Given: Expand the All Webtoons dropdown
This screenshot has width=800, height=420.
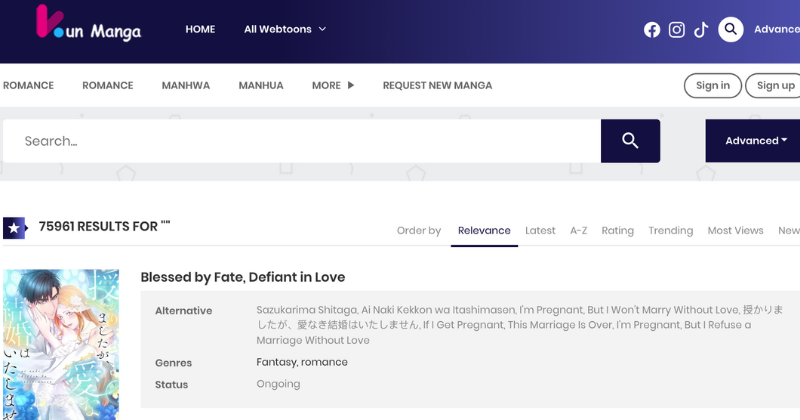Looking at the screenshot, I should coord(285,30).
